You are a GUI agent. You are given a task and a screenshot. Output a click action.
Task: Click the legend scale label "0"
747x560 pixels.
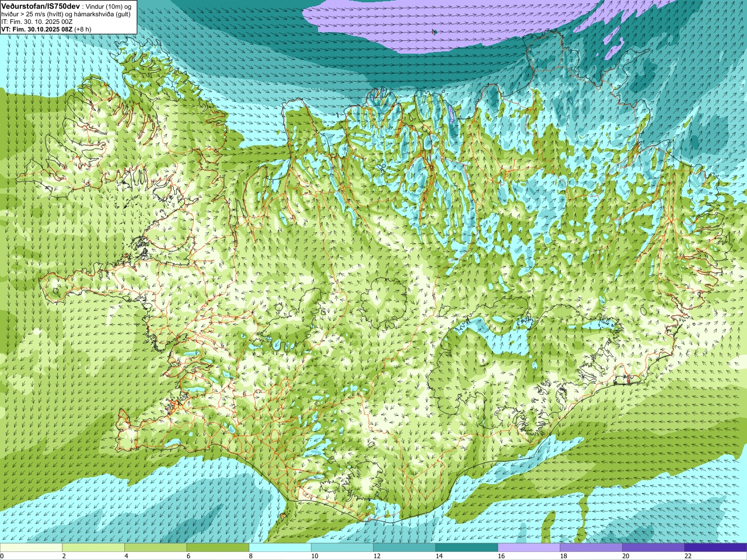click(2, 556)
